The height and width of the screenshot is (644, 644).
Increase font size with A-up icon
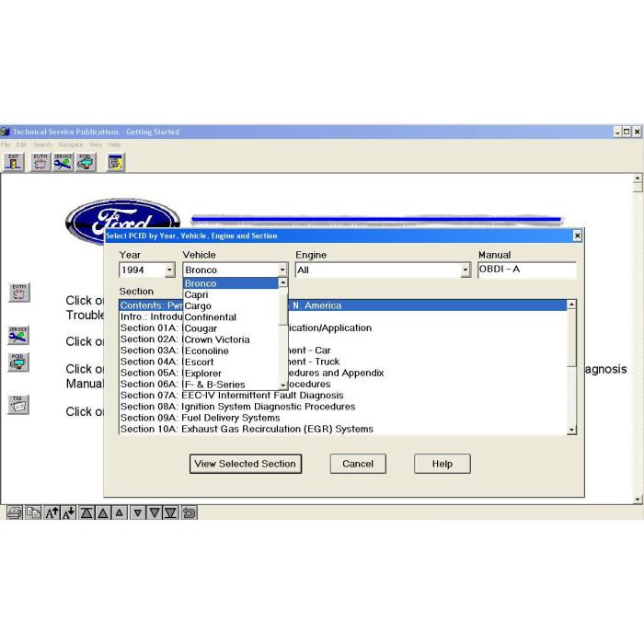(52, 512)
